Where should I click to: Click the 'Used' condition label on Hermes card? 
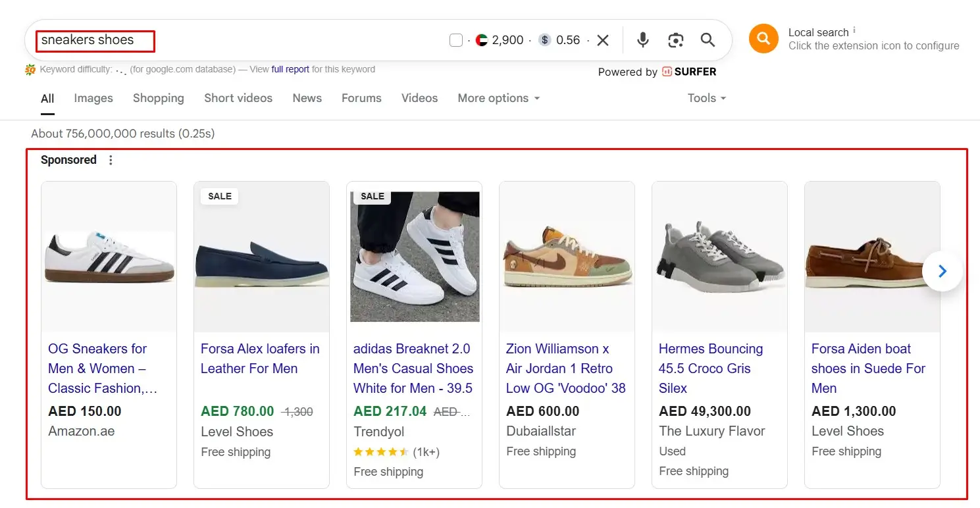(x=672, y=451)
